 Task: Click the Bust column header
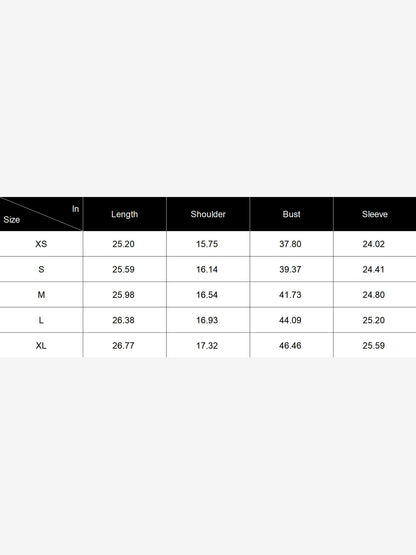291,214
